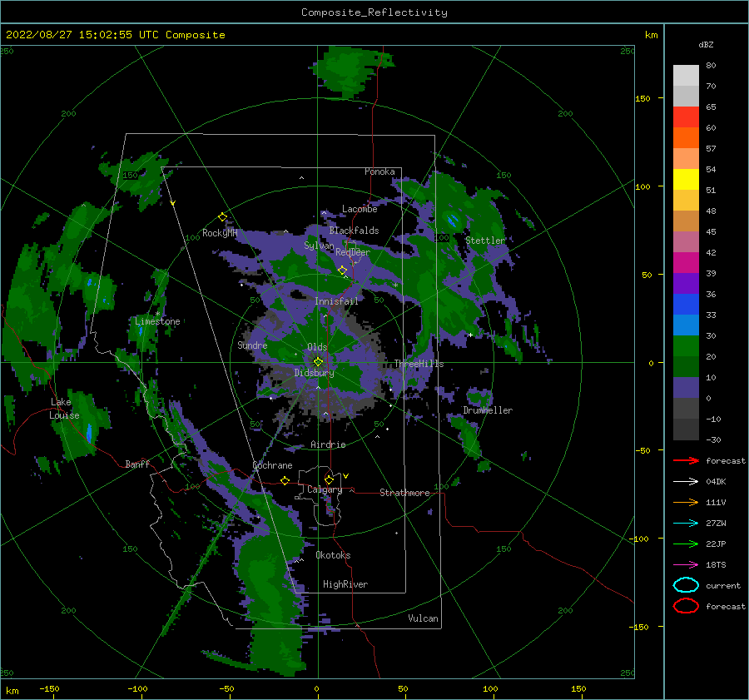Click the dark orange swatch in dBZ legend
Viewport: 749px width, 700px height.
(686, 137)
